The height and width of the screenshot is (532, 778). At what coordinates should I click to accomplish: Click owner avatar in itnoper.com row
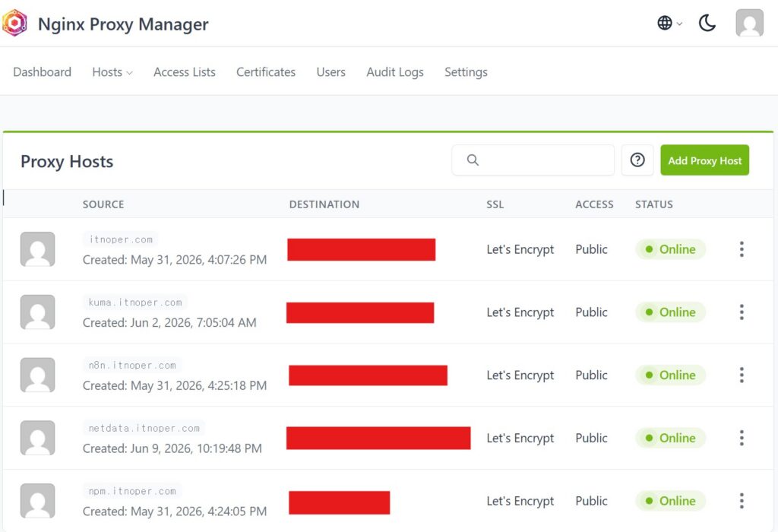pos(38,249)
